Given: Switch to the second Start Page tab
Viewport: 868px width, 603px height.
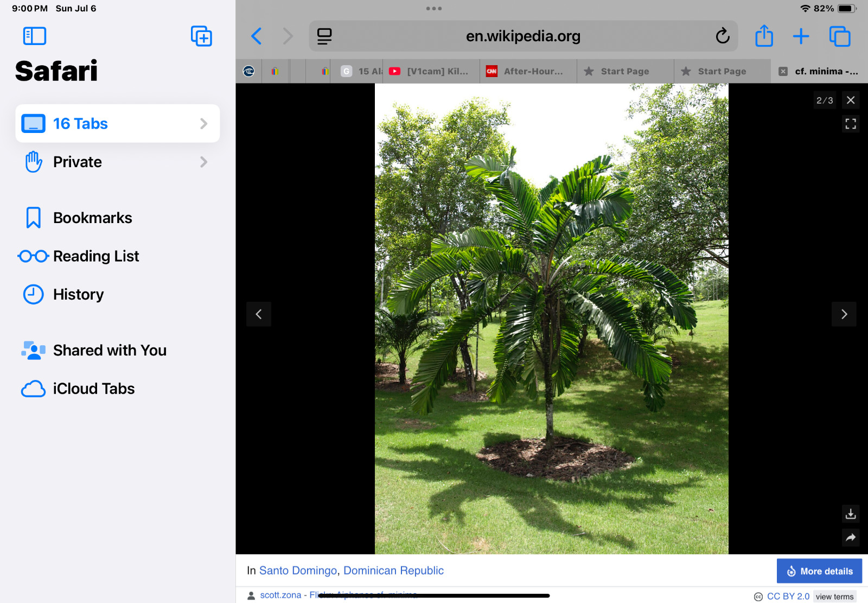Looking at the screenshot, I should click(723, 71).
